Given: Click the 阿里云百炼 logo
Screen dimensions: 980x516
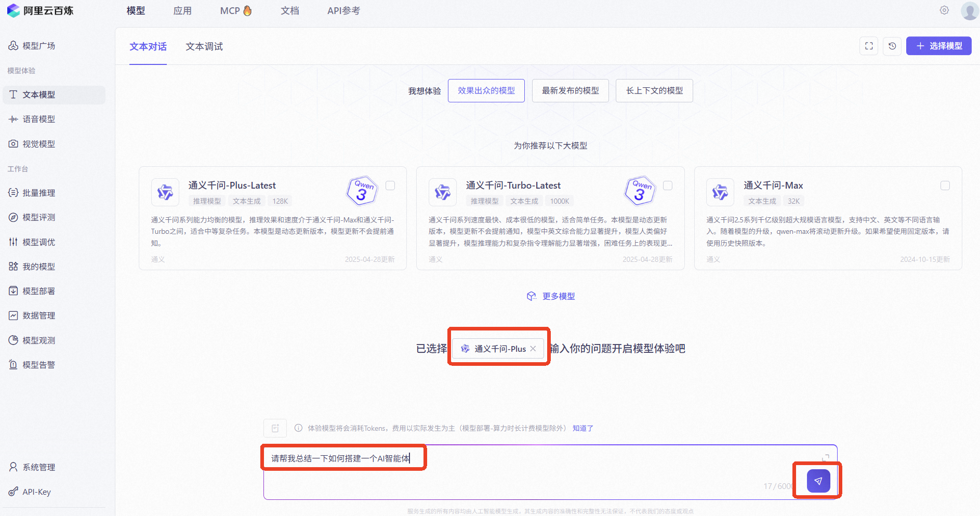Looking at the screenshot, I should click(41, 10).
